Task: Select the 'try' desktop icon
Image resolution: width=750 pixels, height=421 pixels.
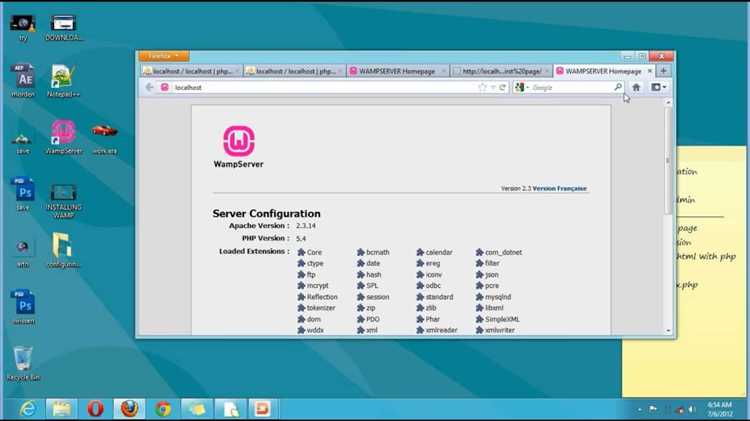Action: click(23, 28)
